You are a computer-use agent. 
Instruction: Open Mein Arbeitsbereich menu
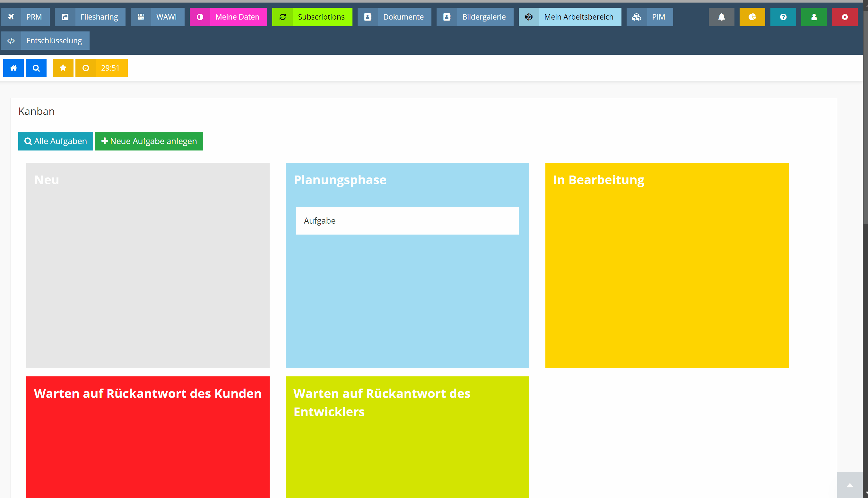[570, 17]
